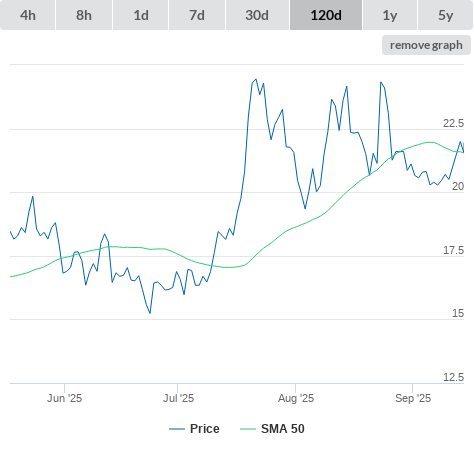Click the green SMA 50 legend marker
Image resolution: width=474 pixels, height=455 pixels.
[248, 429]
